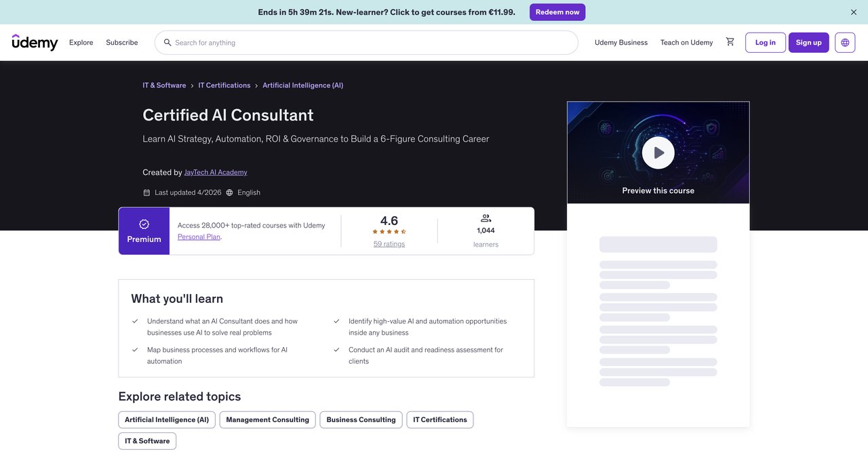This screenshot has width=868, height=454.
Task: Open the Subscribe menu item
Action: point(122,43)
